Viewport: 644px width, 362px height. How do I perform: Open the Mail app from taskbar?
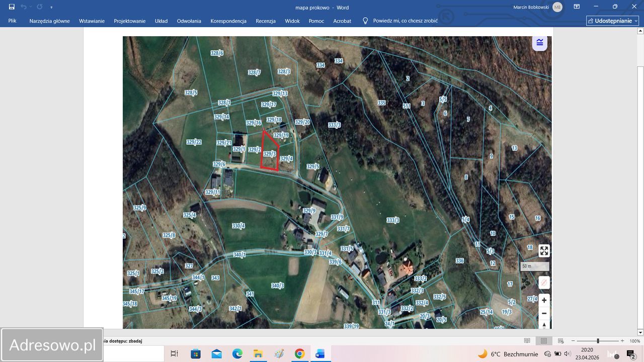pyautogui.click(x=216, y=354)
